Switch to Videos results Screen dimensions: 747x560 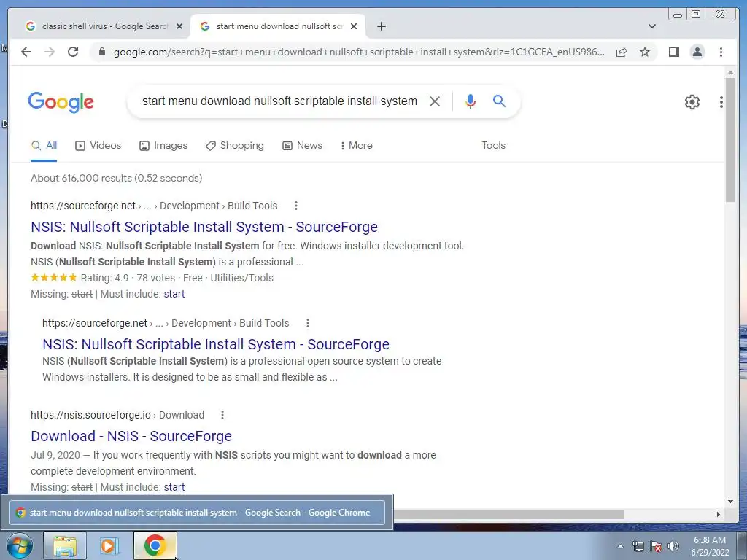[x=98, y=146]
